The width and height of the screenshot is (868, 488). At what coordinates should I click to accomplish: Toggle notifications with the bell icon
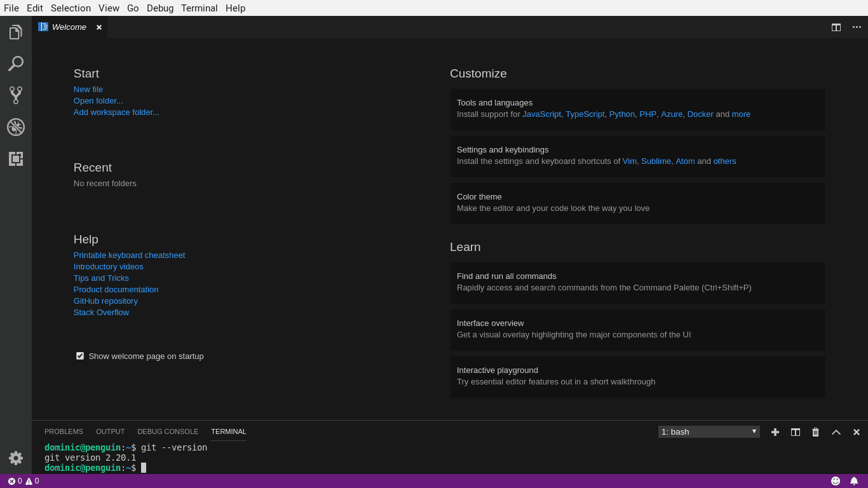pyautogui.click(x=854, y=481)
